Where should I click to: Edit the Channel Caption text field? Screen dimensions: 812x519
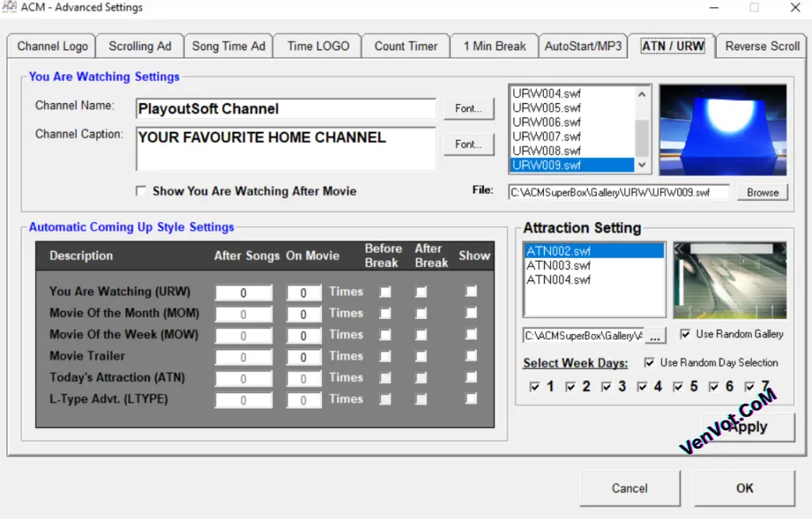click(285, 148)
